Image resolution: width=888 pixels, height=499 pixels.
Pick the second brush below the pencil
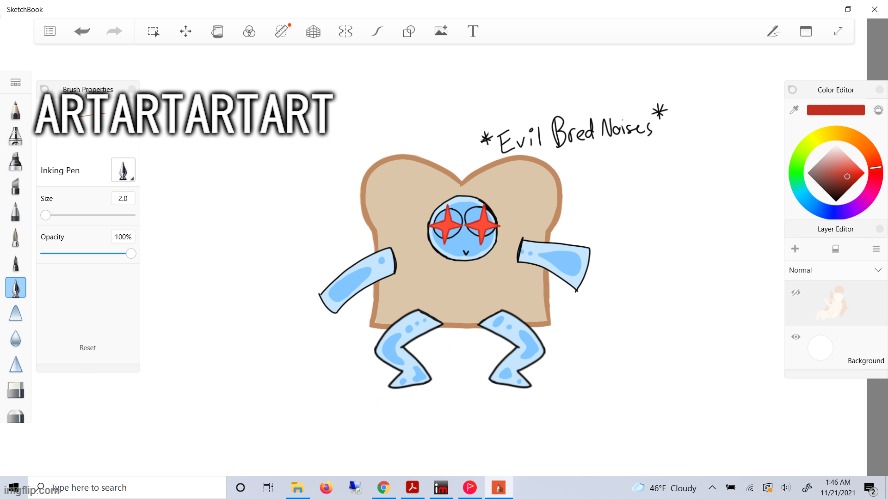tap(15, 136)
